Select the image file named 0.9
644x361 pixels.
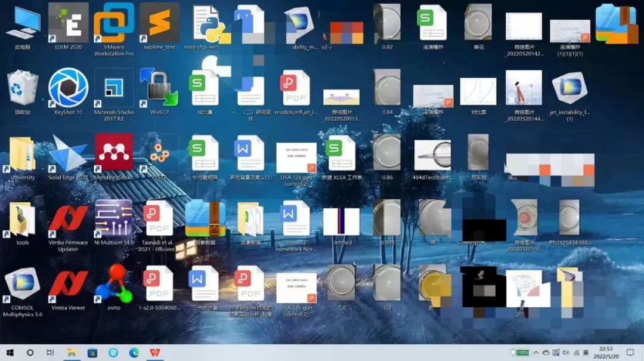pyautogui.click(x=387, y=288)
